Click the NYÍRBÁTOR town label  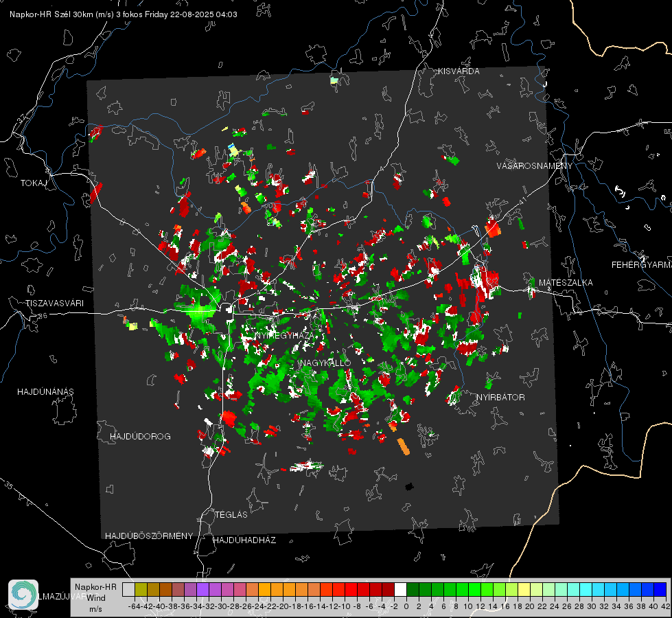(x=500, y=398)
